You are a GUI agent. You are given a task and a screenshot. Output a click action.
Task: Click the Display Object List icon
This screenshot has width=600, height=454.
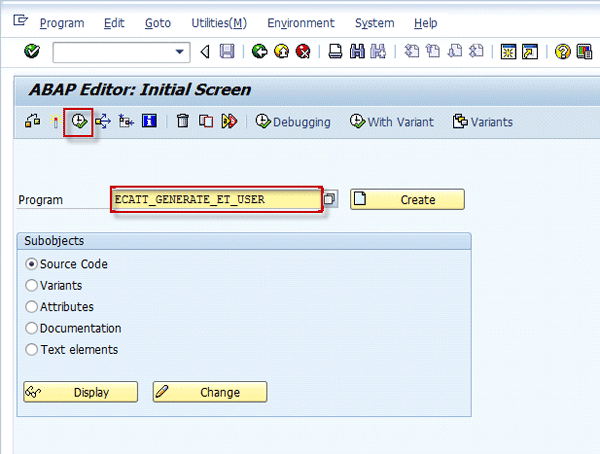pos(126,121)
